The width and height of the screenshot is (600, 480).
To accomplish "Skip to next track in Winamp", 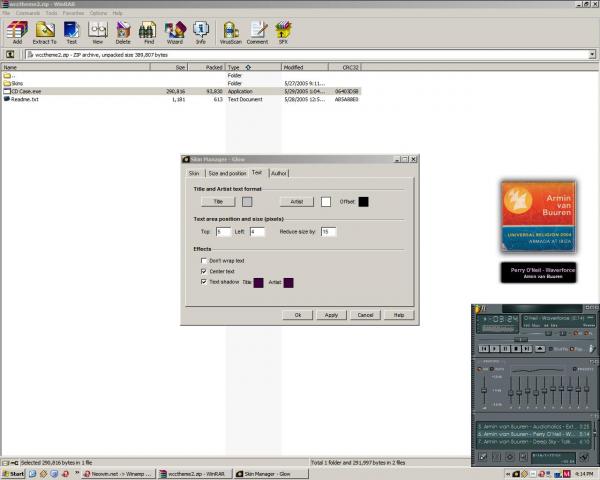I will [x=527, y=349].
